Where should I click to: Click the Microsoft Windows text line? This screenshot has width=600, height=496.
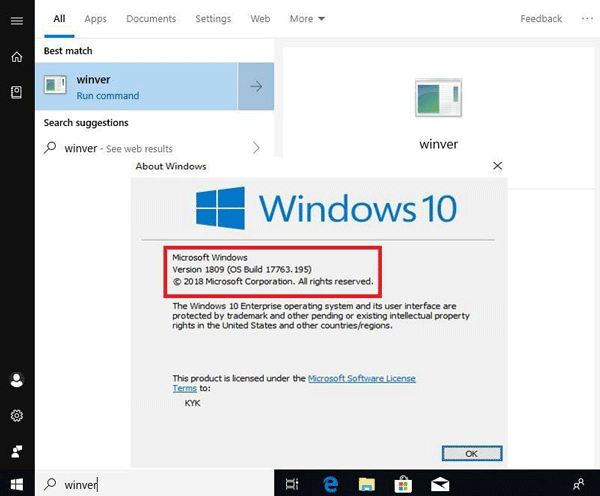tap(210, 258)
